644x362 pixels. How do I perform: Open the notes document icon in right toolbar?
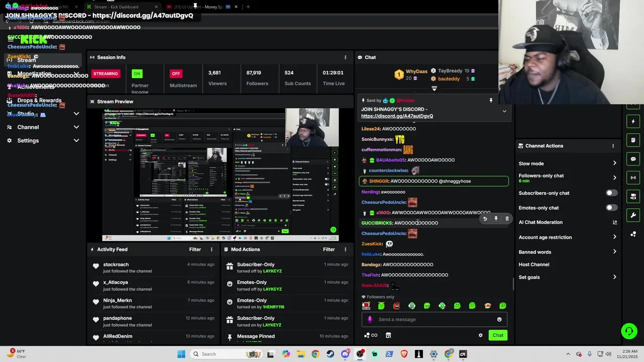[633, 140]
